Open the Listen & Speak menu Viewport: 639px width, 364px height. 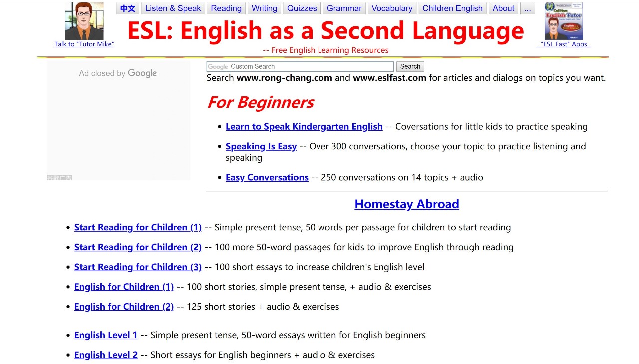(173, 8)
